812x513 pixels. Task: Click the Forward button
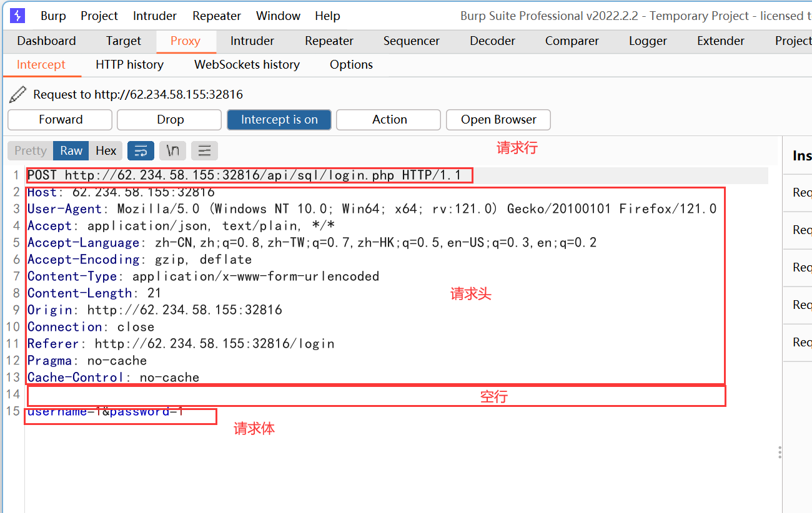[60, 120]
